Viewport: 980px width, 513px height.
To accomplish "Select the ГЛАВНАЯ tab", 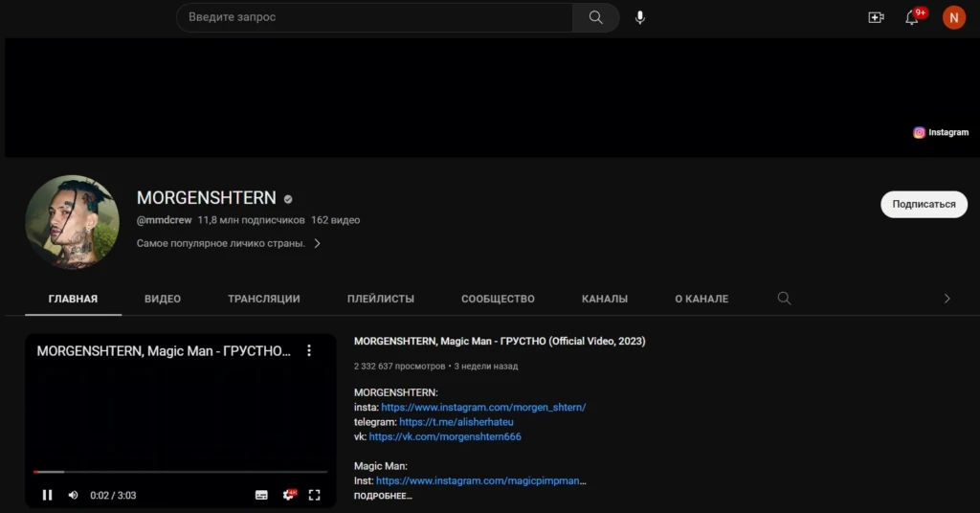I will click(x=73, y=299).
